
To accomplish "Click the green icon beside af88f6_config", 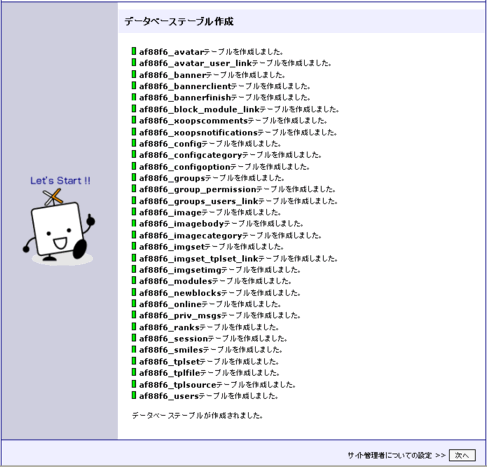I will [x=134, y=143].
